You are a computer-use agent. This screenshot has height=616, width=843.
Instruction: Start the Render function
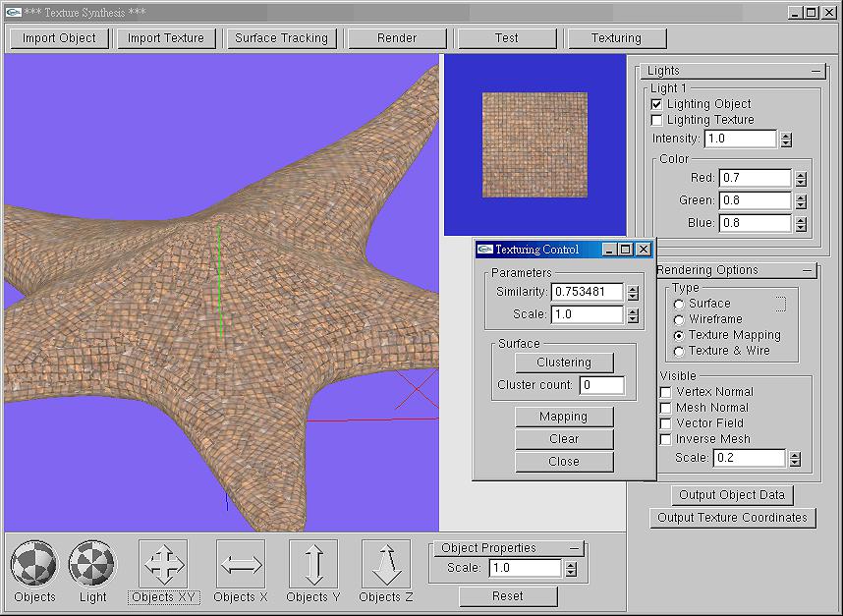pos(398,38)
